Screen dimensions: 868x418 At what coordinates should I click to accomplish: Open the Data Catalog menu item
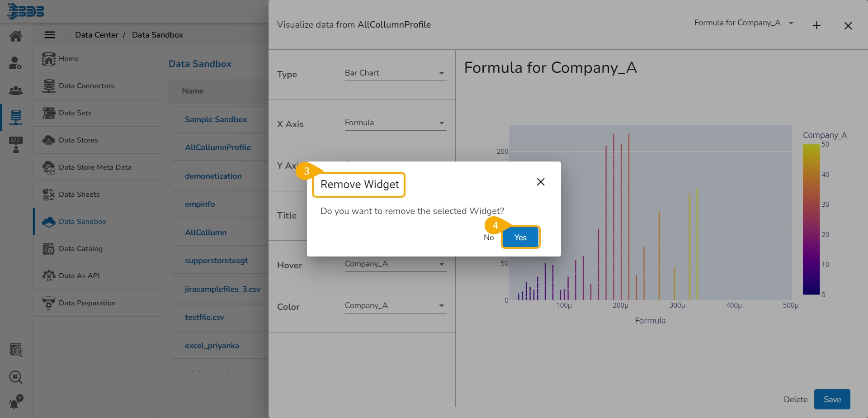point(80,249)
